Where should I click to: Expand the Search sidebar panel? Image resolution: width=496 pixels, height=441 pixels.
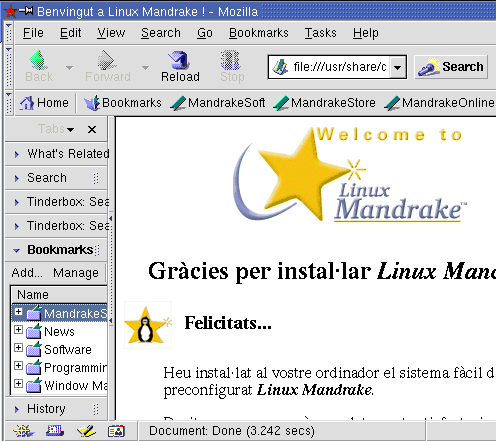click(x=56, y=178)
